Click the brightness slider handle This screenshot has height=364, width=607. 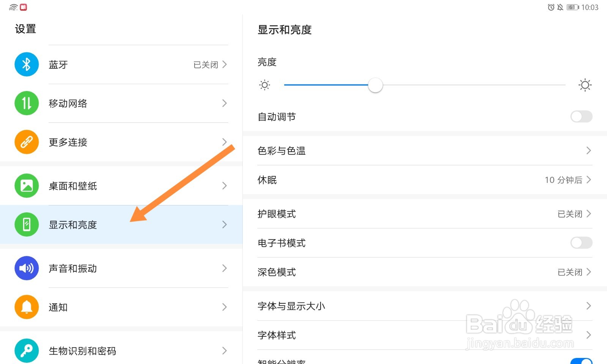click(x=375, y=85)
